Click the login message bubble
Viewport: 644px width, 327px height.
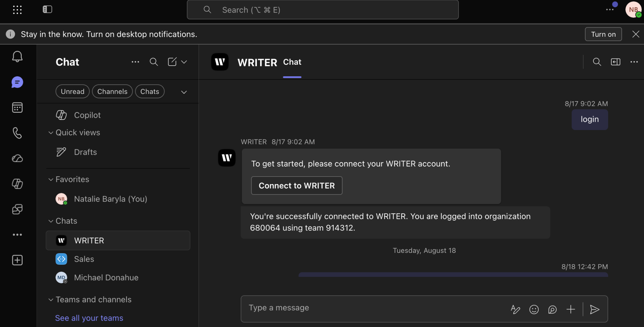pos(590,120)
